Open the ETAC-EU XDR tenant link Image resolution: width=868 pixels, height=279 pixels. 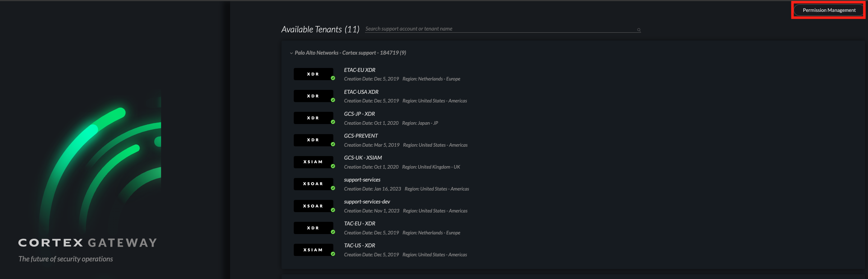360,70
